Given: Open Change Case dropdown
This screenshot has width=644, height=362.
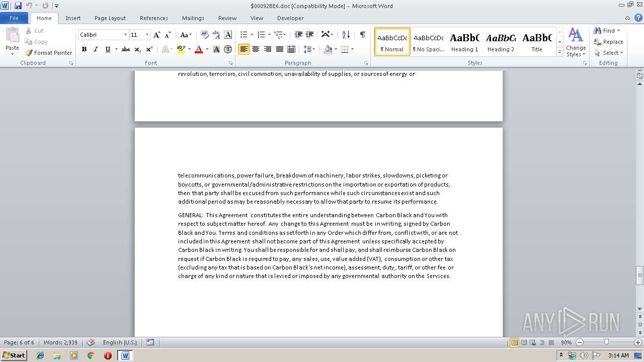Looking at the screenshot, I should [x=186, y=35].
